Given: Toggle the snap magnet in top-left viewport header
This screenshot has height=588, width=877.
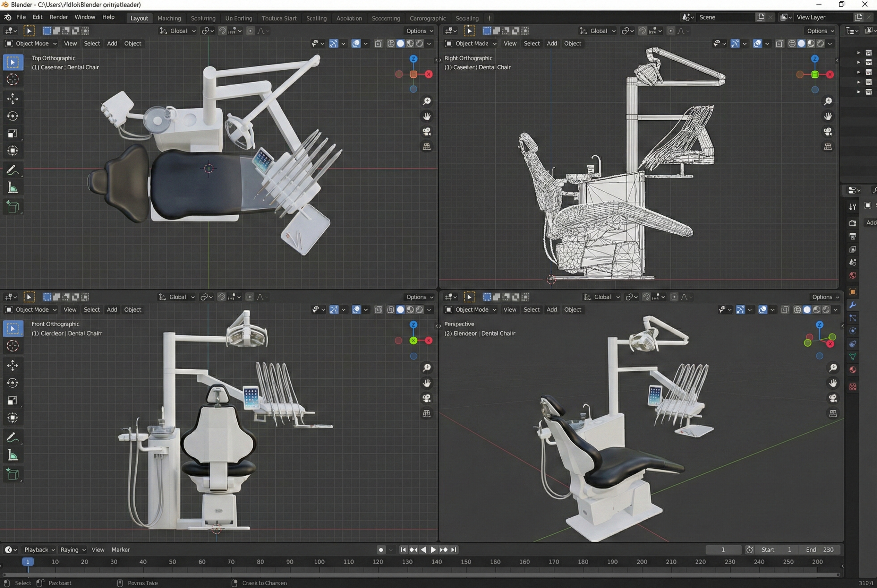Looking at the screenshot, I should click(x=222, y=31).
